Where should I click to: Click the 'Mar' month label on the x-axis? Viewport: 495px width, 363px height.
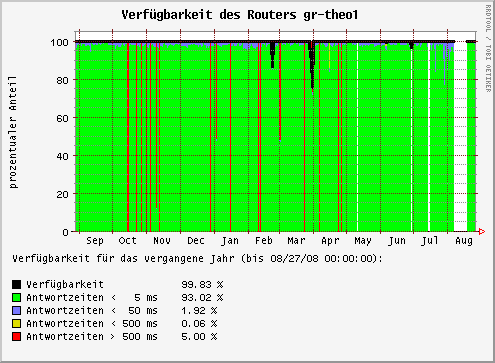[296, 241]
